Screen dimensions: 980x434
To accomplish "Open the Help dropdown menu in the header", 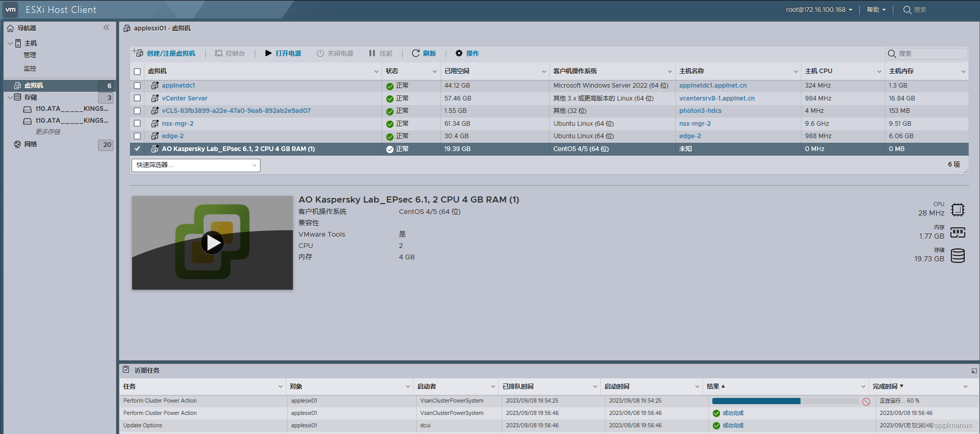I will pyautogui.click(x=876, y=10).
